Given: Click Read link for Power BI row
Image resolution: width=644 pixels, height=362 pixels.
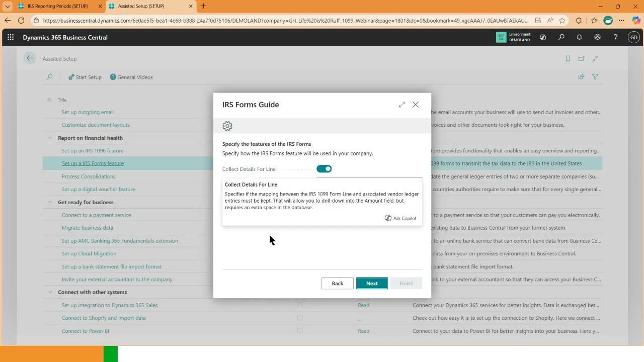Looking at the screenshot, I should 363,331.
